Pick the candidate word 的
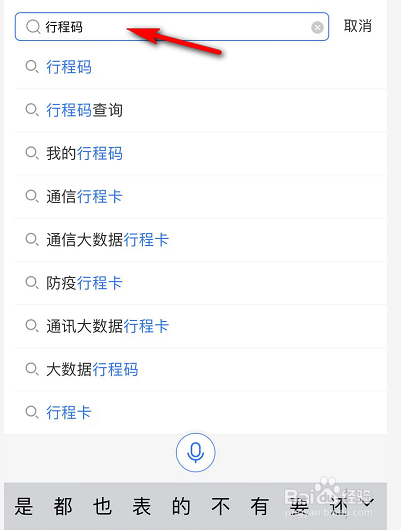The image size is (401, 530). 181,506
